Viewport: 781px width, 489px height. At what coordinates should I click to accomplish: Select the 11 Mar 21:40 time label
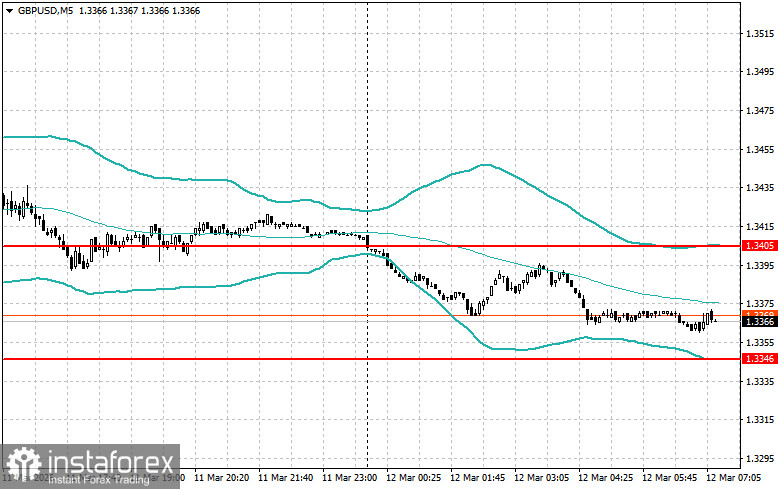click(285, 478)
